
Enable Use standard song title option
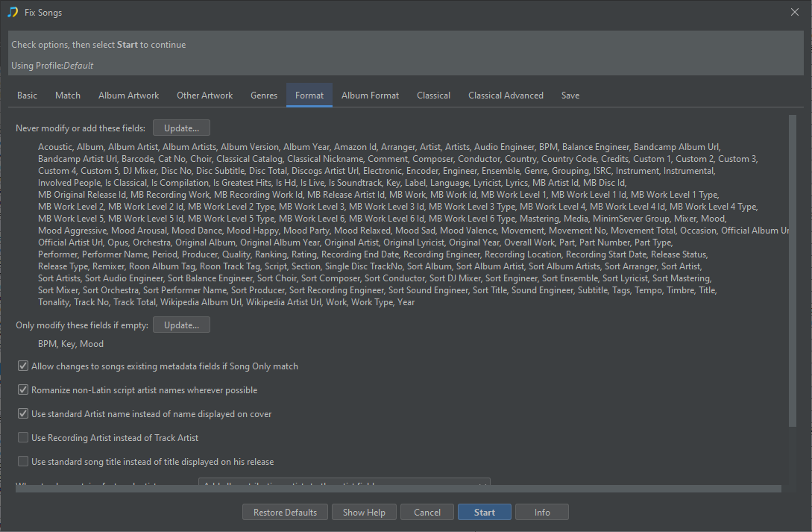click(x=23, y=462)
